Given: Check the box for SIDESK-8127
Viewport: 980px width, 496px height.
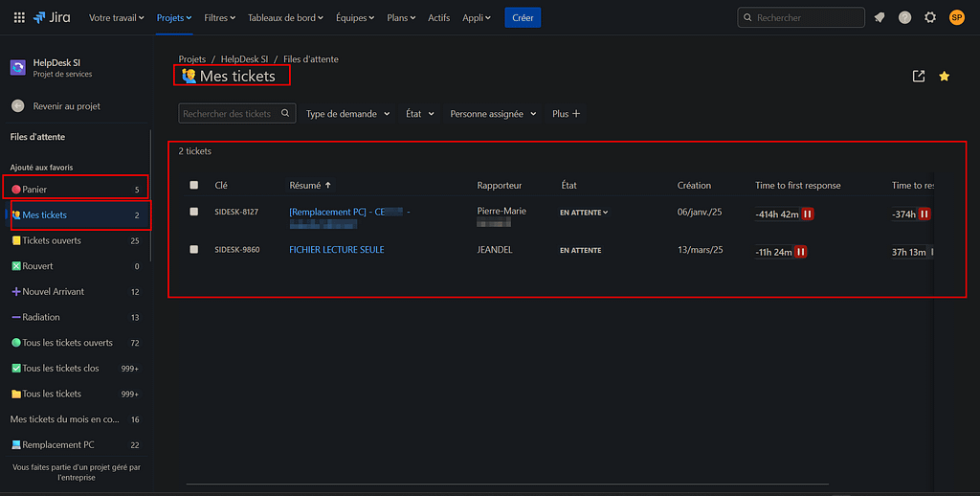Looking at the screenshot, I should click(x=194, y=212).
